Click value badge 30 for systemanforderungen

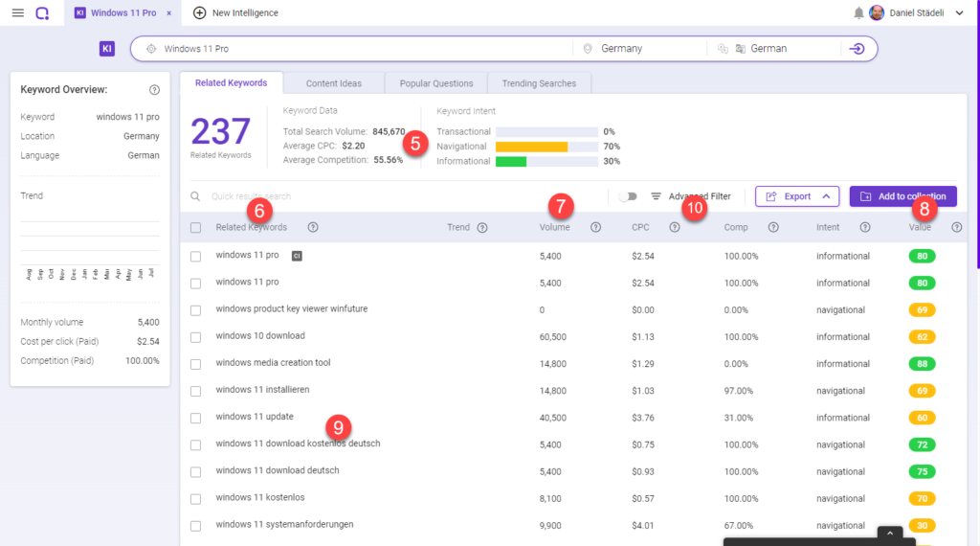pos(922,526)
